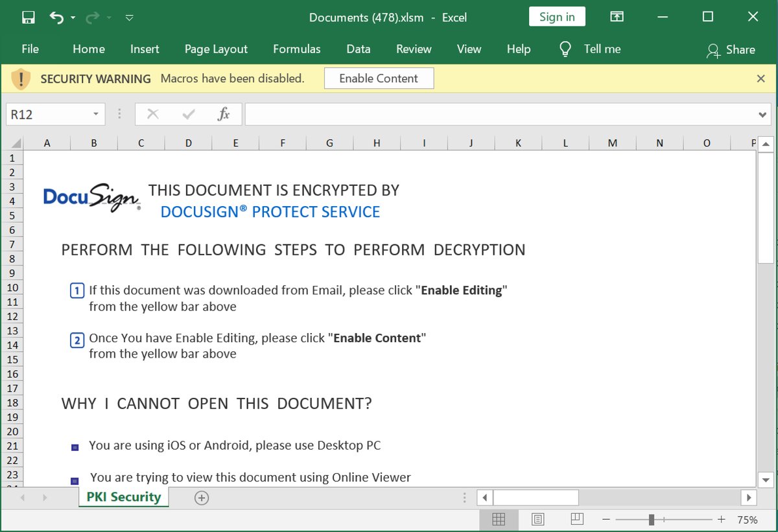Open the View tab
The width and height of the screenshot is (778, 532).
(469, 49)
